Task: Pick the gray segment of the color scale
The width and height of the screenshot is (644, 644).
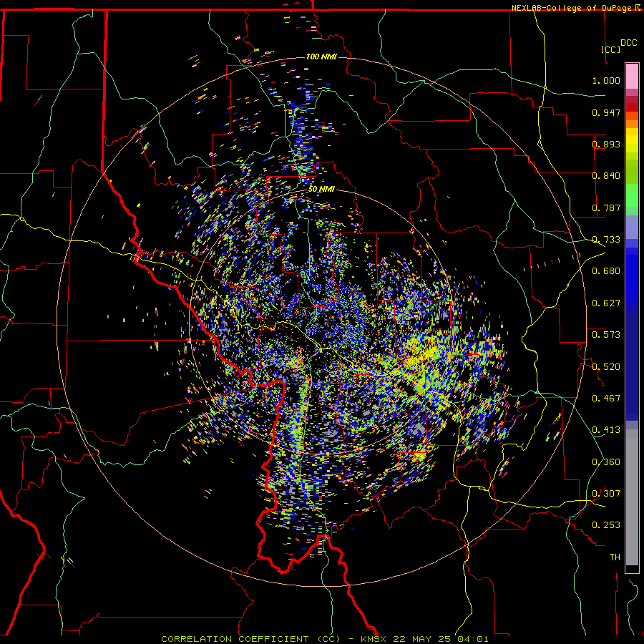Action: coord(632,497)
